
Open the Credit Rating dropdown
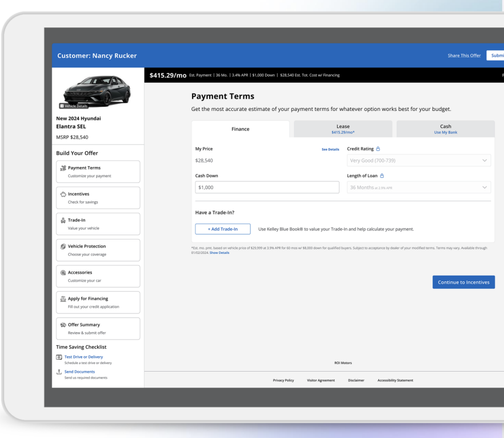point(419,161)
